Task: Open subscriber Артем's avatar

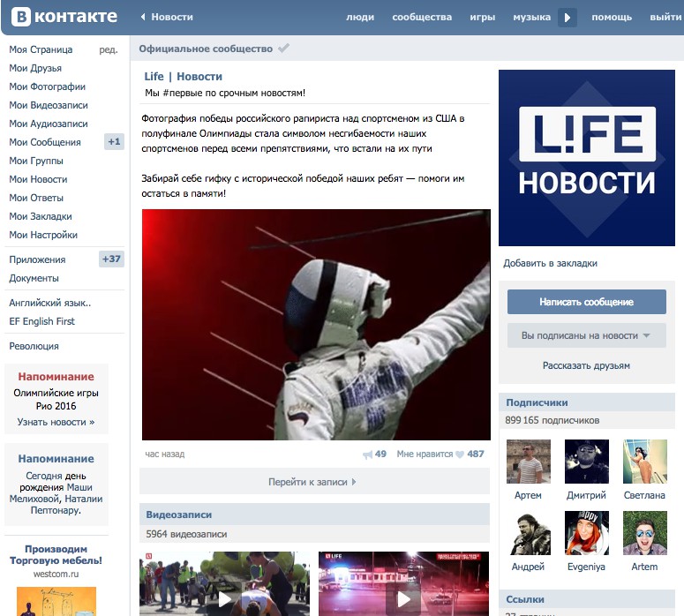Action: click(529, 462)
